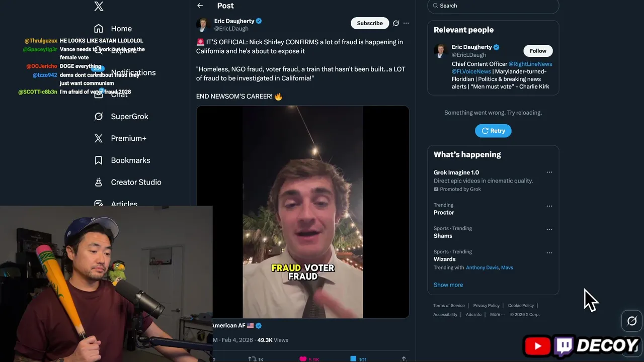
Task: Toggle the bookmark on this post
Action: coord(353,359)
